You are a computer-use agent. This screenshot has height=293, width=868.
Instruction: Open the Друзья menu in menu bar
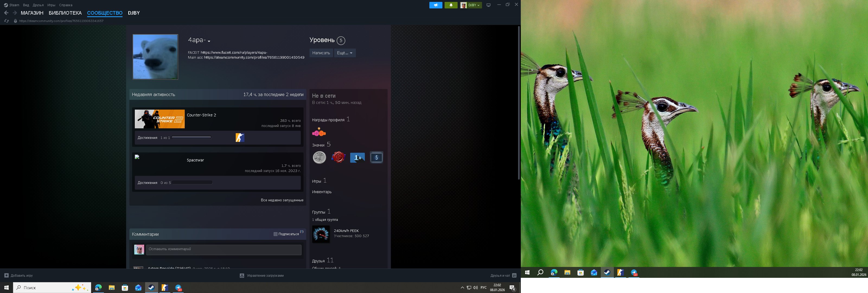point(38,5)
